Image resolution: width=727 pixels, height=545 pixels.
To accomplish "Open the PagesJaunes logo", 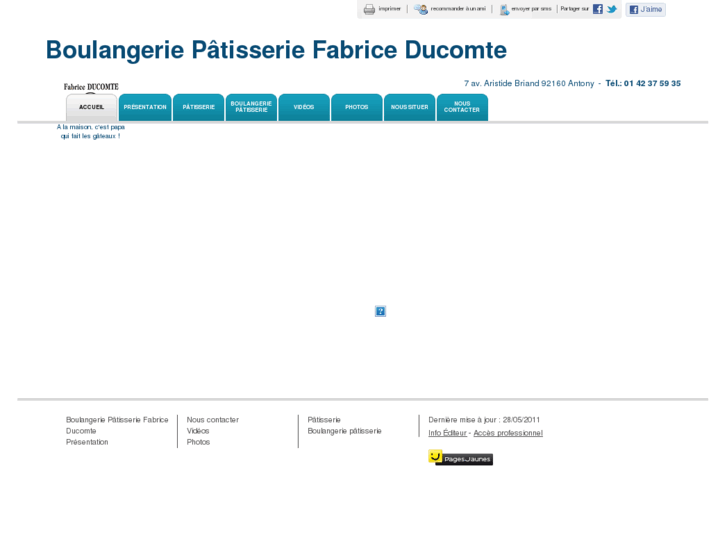I will pyautogui.click(x=460, y=457).
